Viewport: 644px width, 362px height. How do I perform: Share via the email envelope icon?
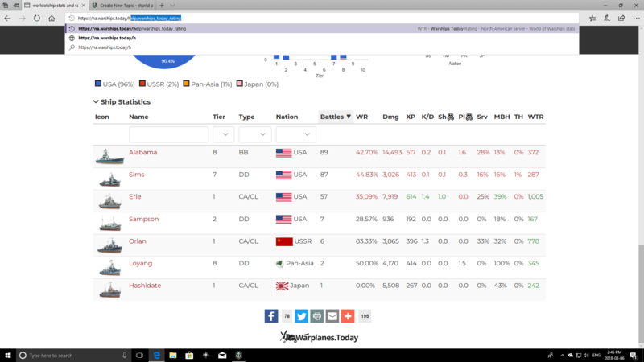pyautogui.click(x=332, y=317)
